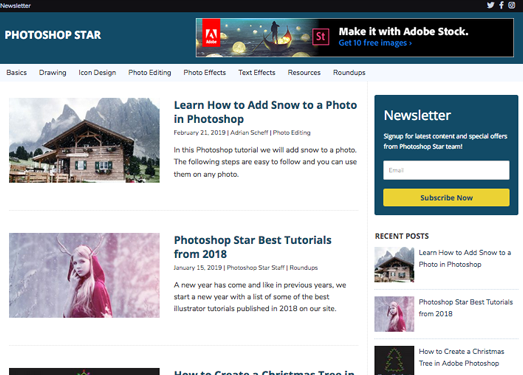Open recent post Christmas tree thumbnail
Image resolution: width=523 pixels, height=375 pixels.
point(394,360)
